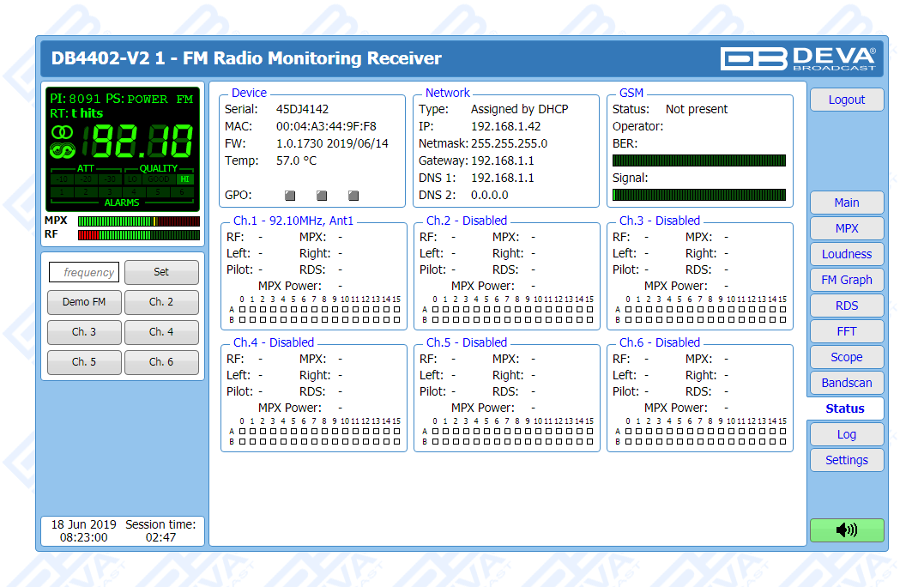Click the GSM Signal strength bar
924x587 pixels.
tap(698, 195)
